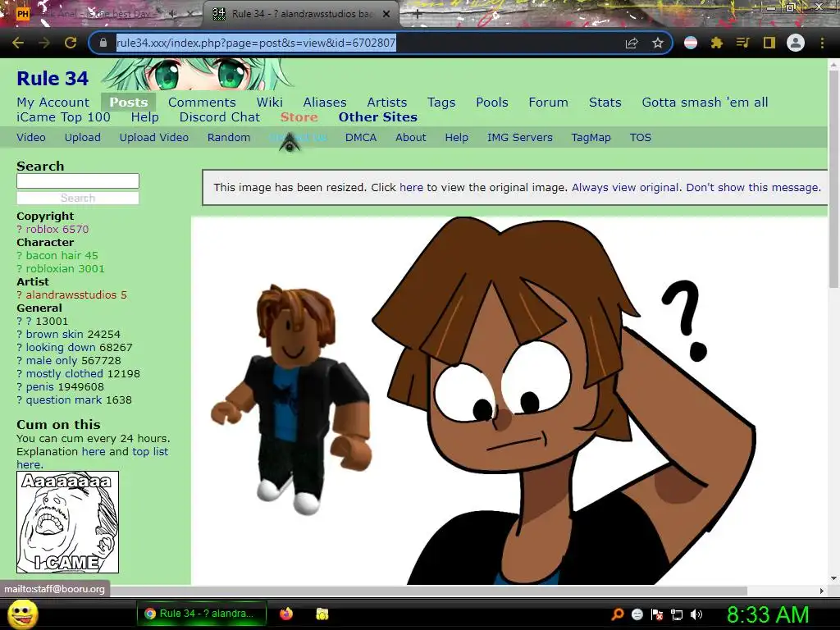This screenshot has width=840, height=630.
Task: Open a new tab with the plus button
Action: tap(418, 15)
